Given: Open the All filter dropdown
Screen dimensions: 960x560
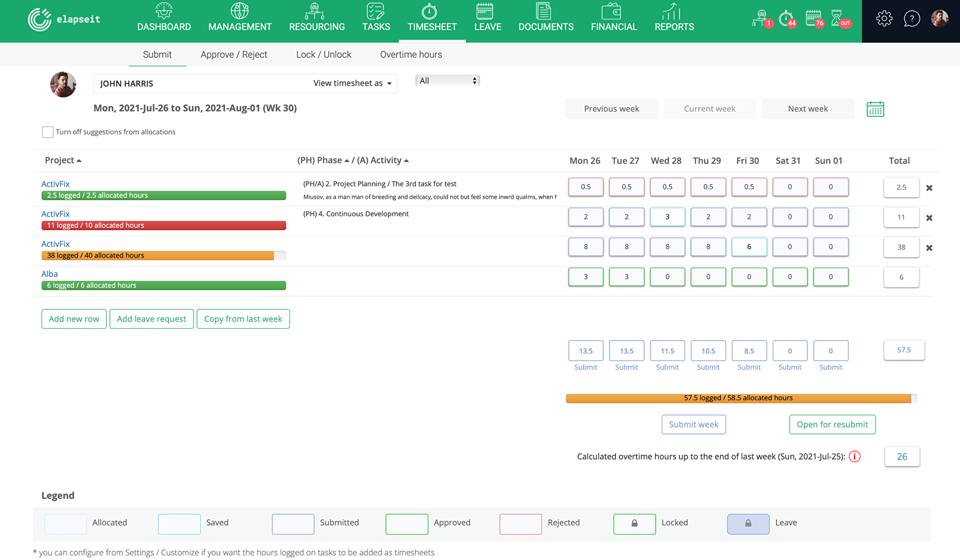Looking at the screenshot, I should pos(448,80).
